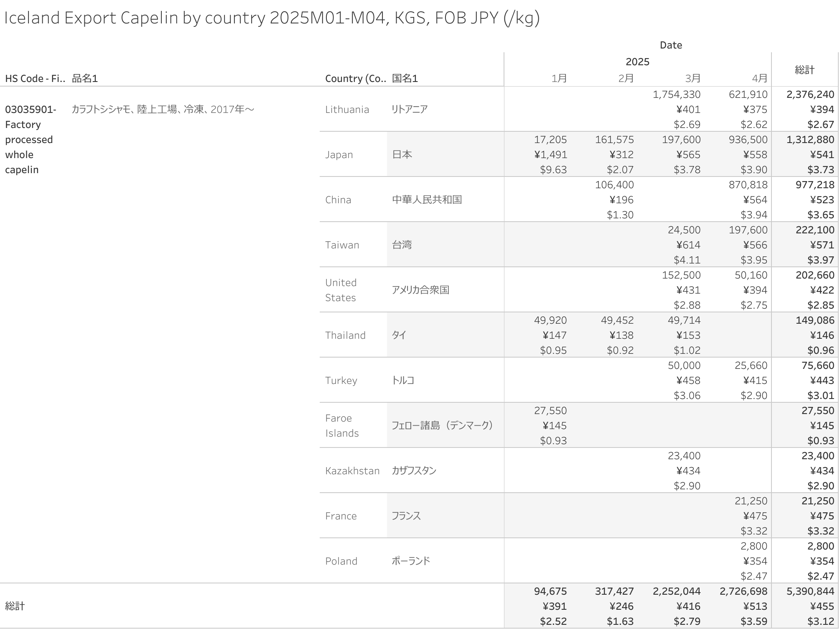Click the 国名1 column header
Screen dimensions: 840x629
405,79
